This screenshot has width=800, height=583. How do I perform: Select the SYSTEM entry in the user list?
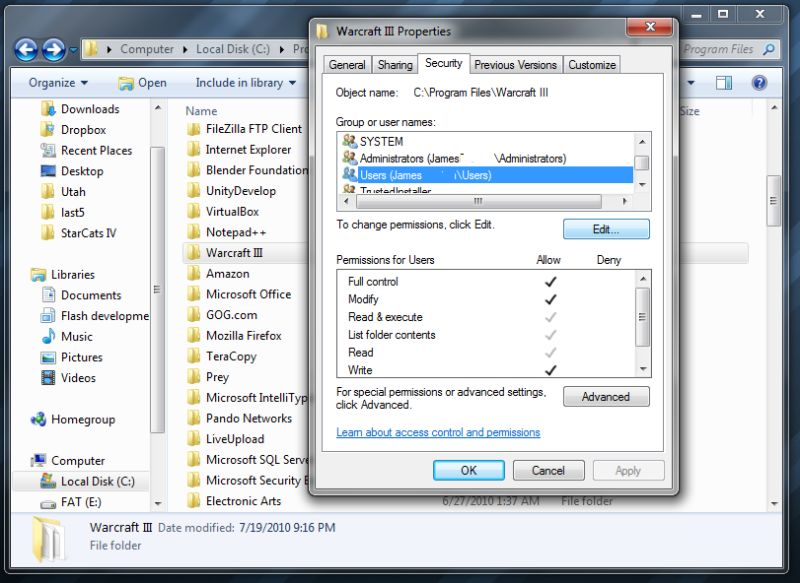[x=380, y=141]
